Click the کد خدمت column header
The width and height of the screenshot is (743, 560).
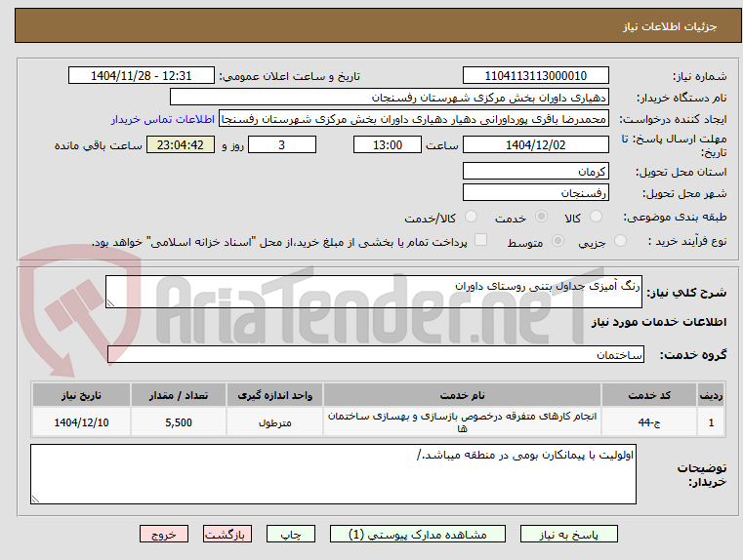(649, 395)
